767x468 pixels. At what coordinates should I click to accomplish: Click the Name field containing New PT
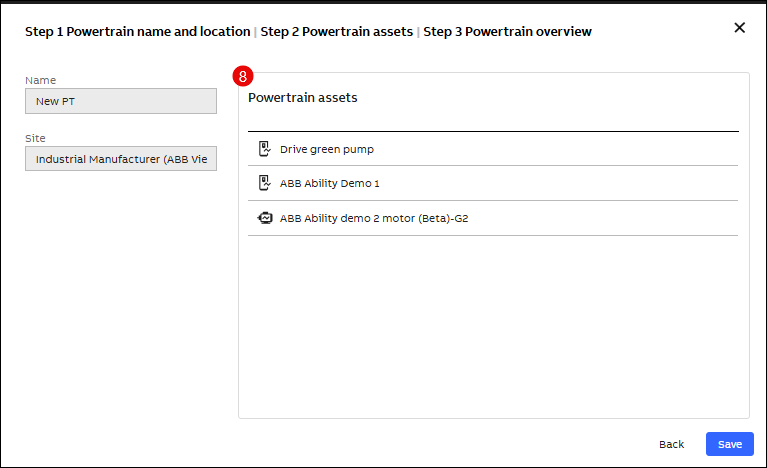[121, 101]
